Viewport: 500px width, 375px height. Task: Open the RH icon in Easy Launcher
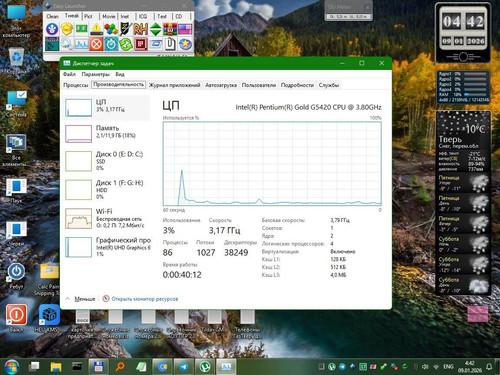pyautogui.click(x=140, y=30)
